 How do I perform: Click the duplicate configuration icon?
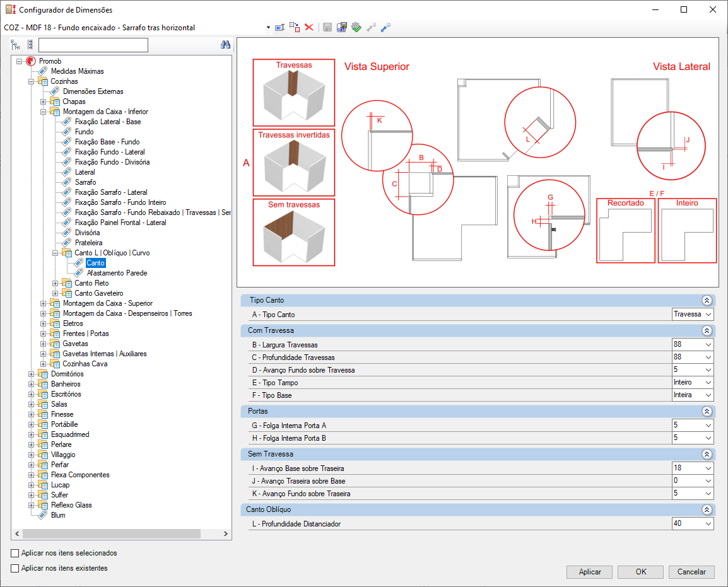[295, 27]
